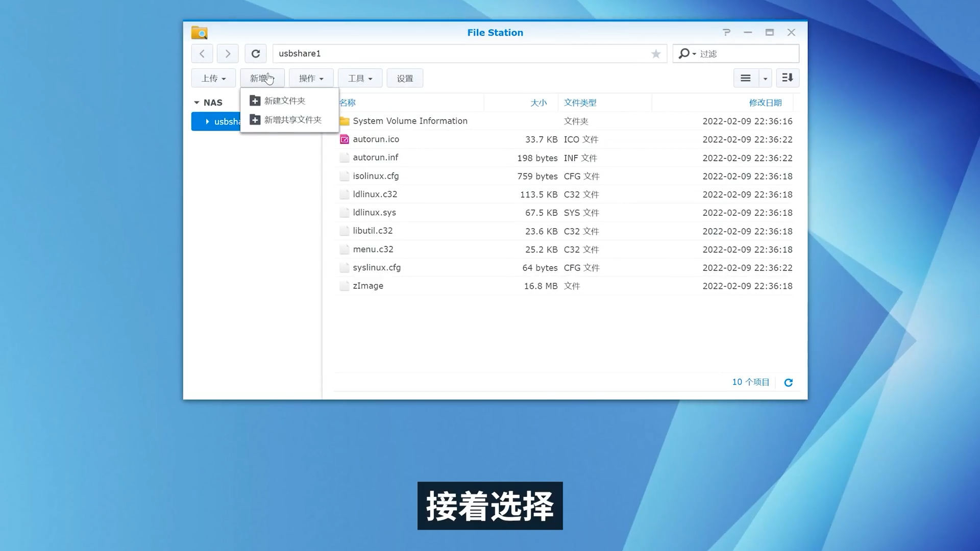Screen dimensions: 980x551
Task: Click the refresh icon near the item count
Action: pyautogui.click(x=789, y=382)
